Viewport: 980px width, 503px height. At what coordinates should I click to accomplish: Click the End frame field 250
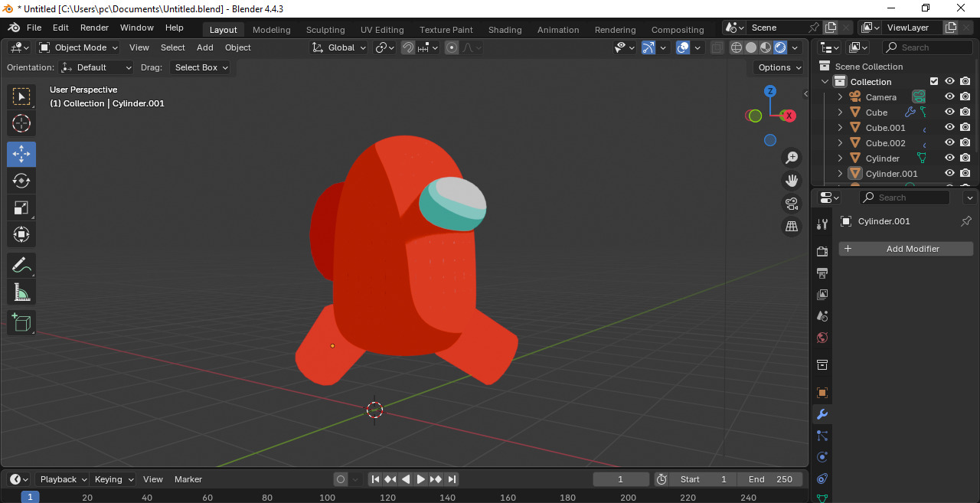pyautogui.click(x=770, y=479)
